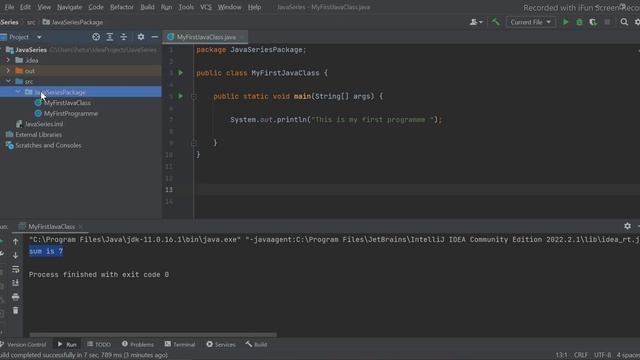Open the Build menu
Viewport: 640px width, 360px height.
click(147, 7)
